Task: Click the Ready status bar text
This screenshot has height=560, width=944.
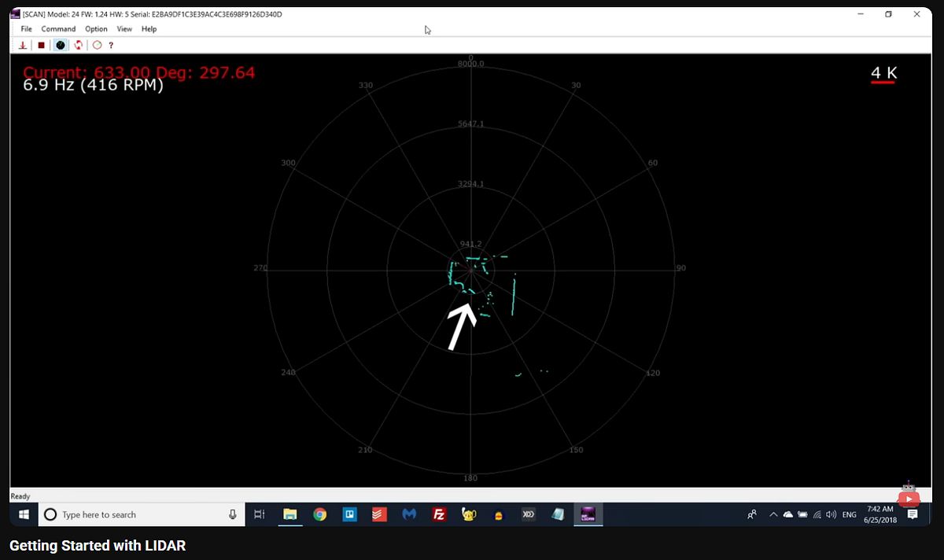Action: coord(20,496)
